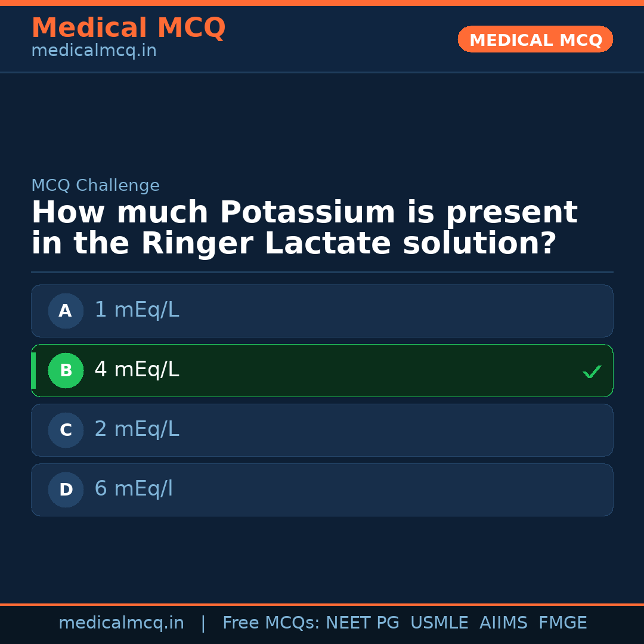Click the letter C circle badge

(66, 430)
